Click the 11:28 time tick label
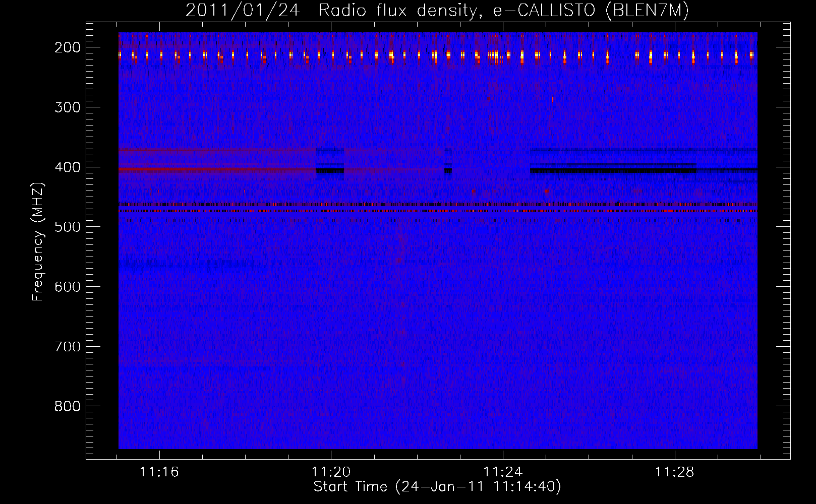The height and width of the screenshot is (504, 816). 675,472
